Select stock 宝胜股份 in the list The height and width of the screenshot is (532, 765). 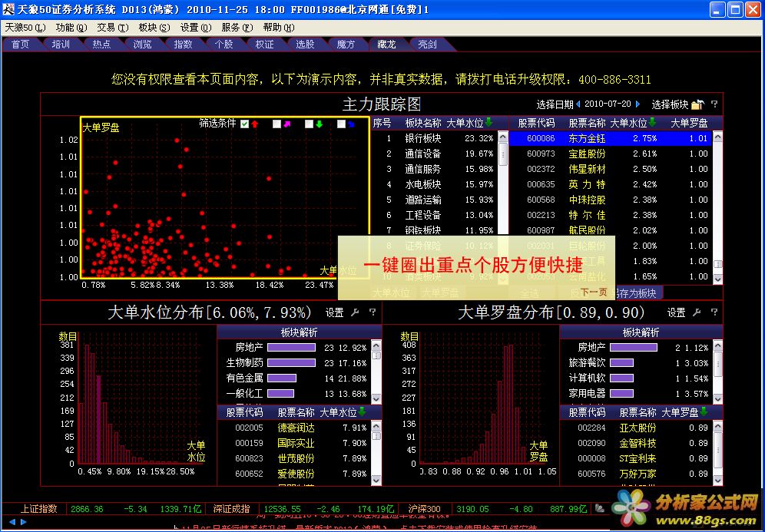(x=611, y=154)
